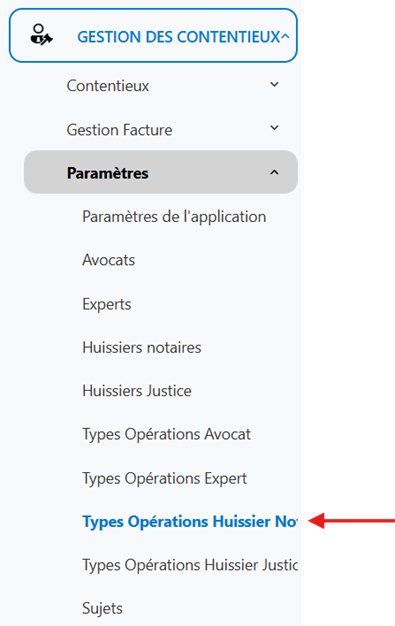Open Types Opérations Avocat
The width and height of the screenshot is (395, 626).
(167, 434)
